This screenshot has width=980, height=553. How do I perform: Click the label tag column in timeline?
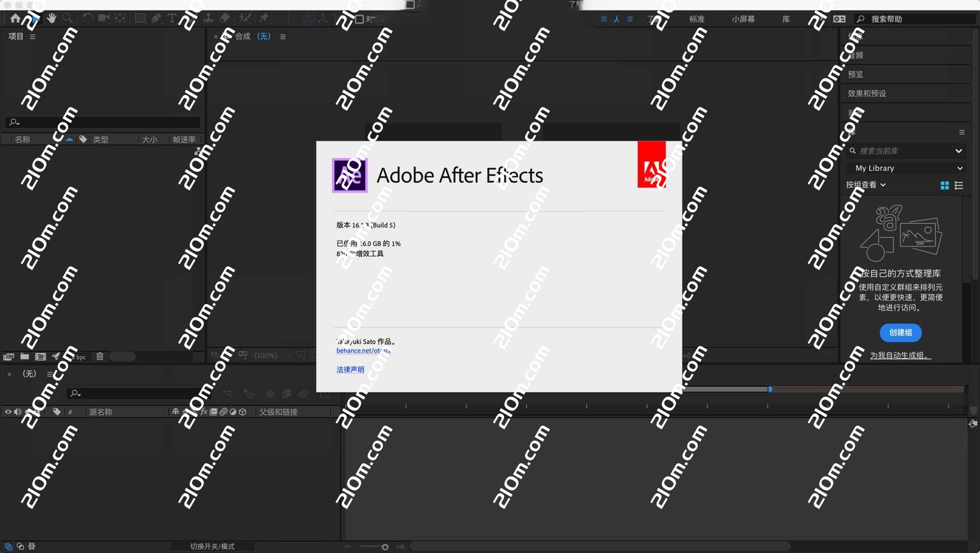(57, 412)
